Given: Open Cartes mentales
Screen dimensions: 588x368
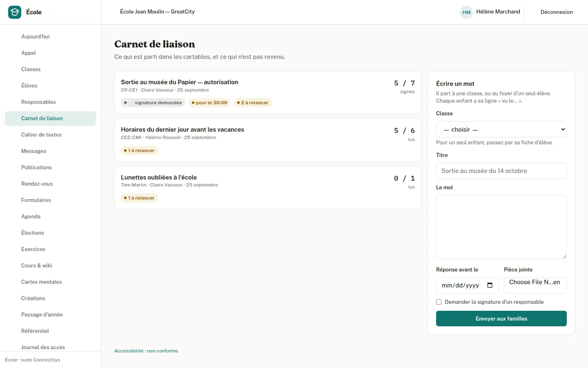Looking at the screenshot, I should 50,282.
